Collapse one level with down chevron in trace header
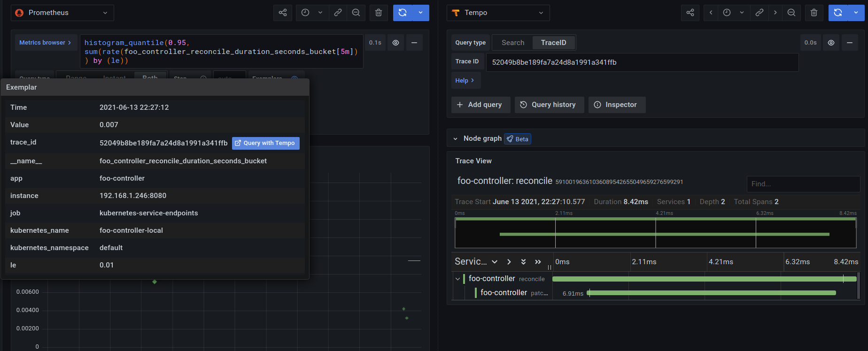 pos(495,262)
